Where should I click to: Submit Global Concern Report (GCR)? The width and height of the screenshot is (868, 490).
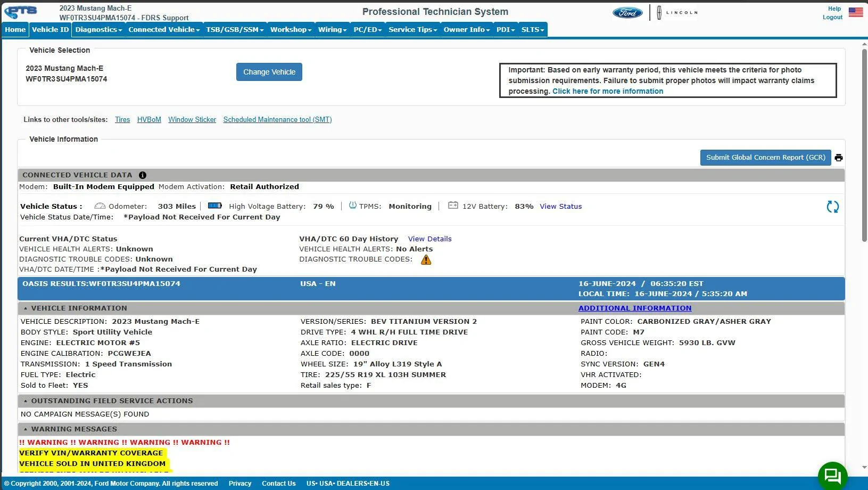pos(766,158)
